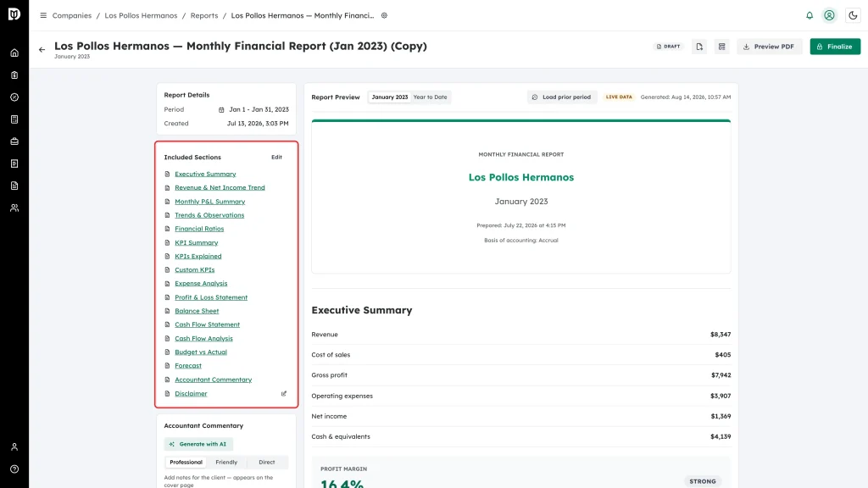Click the Disclaimer edit pencil icon
Viewport: 868px width, 488px height.
coord(284,394)
